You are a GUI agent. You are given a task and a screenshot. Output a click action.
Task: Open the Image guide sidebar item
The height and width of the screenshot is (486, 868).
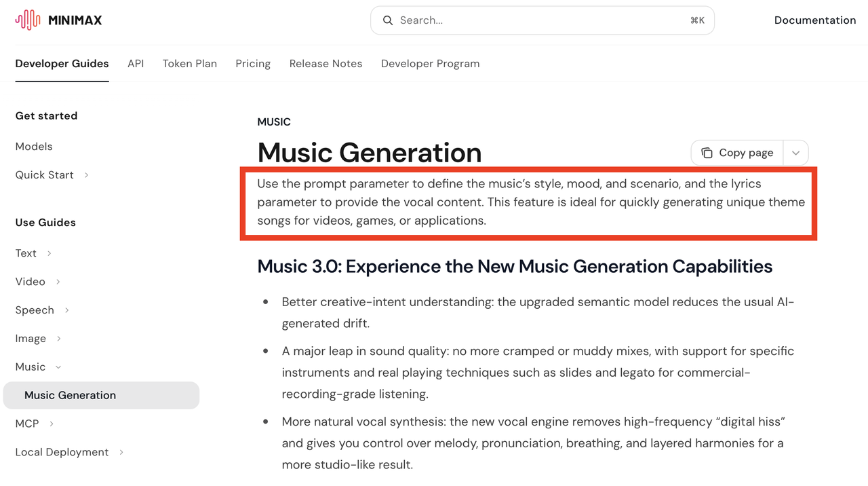[x=31, y=339]
